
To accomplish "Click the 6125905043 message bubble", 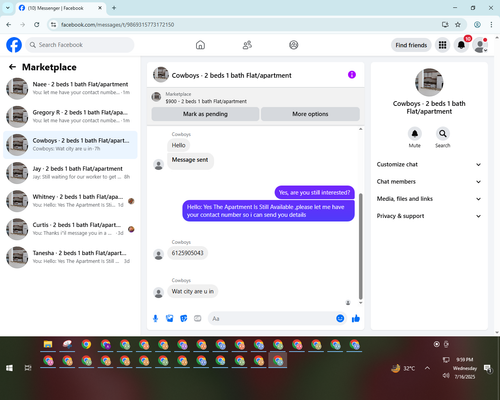I will (188, 253).
